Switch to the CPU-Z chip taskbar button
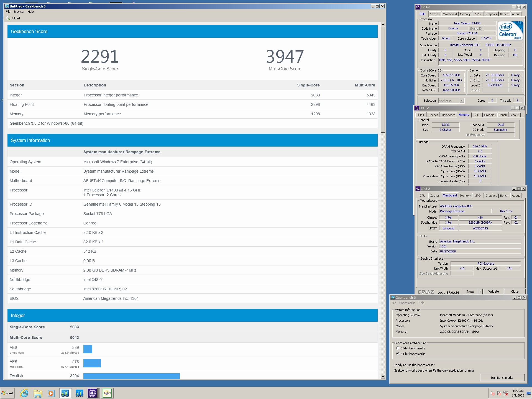Image resolution: width=532 pixels, height=399 pixels. pos(92,393)
